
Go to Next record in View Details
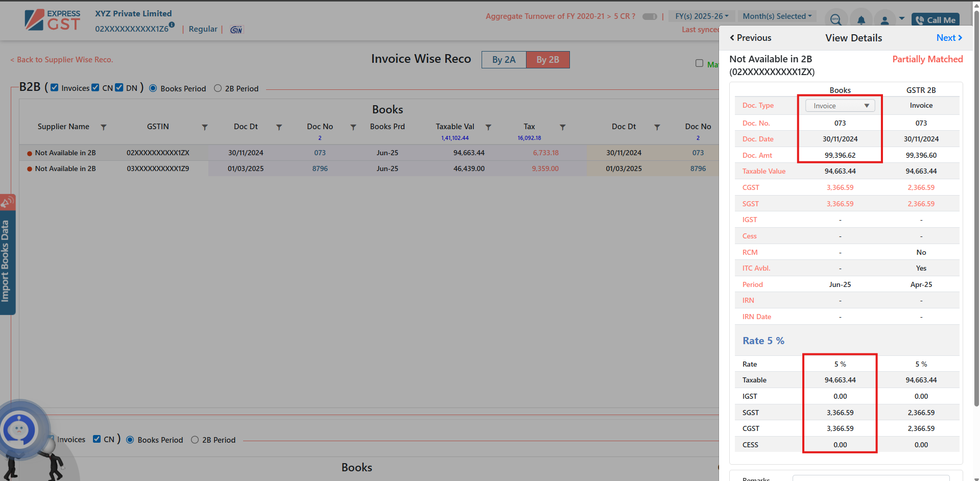[x=949, y=38]
